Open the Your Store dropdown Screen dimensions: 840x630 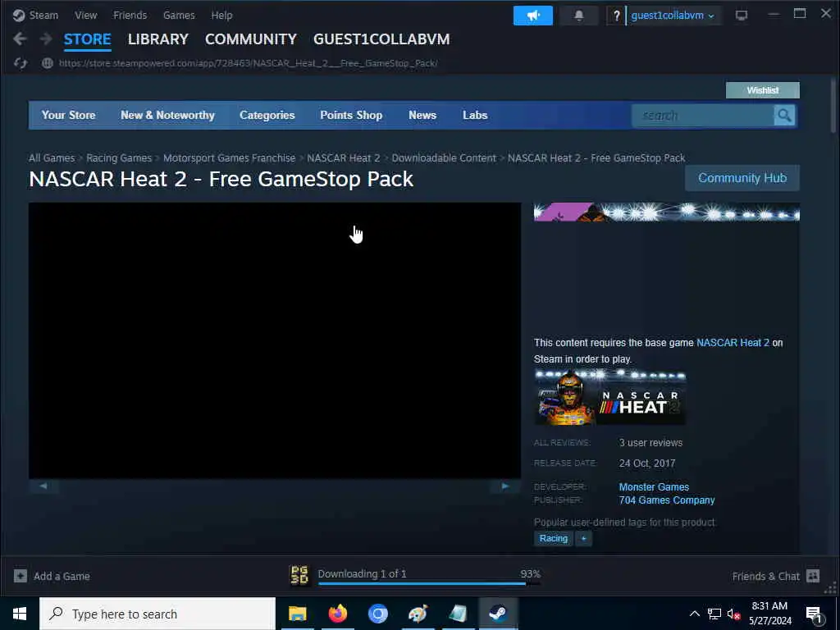pos(69,115)
